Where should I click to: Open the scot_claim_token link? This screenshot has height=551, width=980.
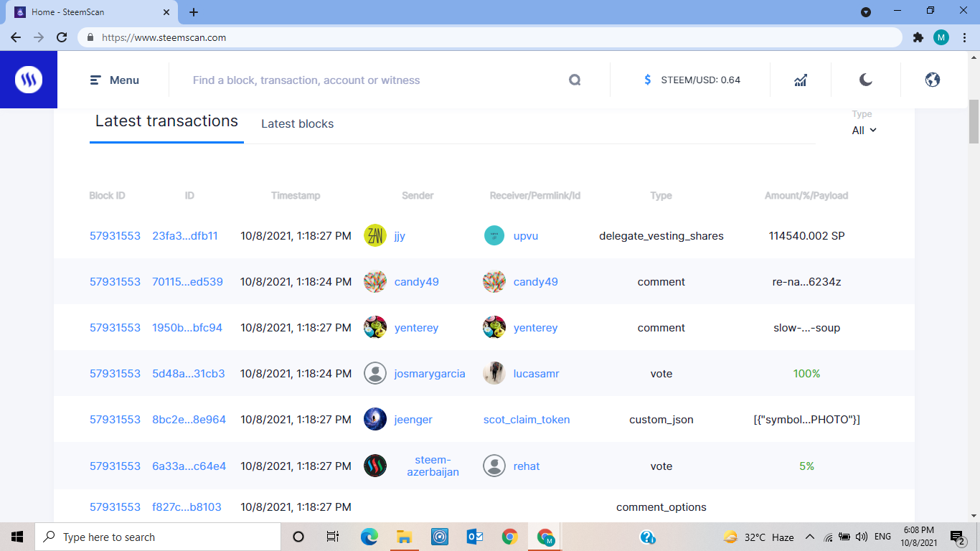tap(527, 419)
